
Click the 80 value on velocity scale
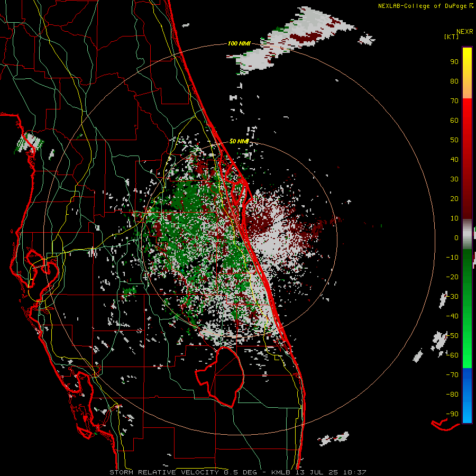(x=454, y=81)
